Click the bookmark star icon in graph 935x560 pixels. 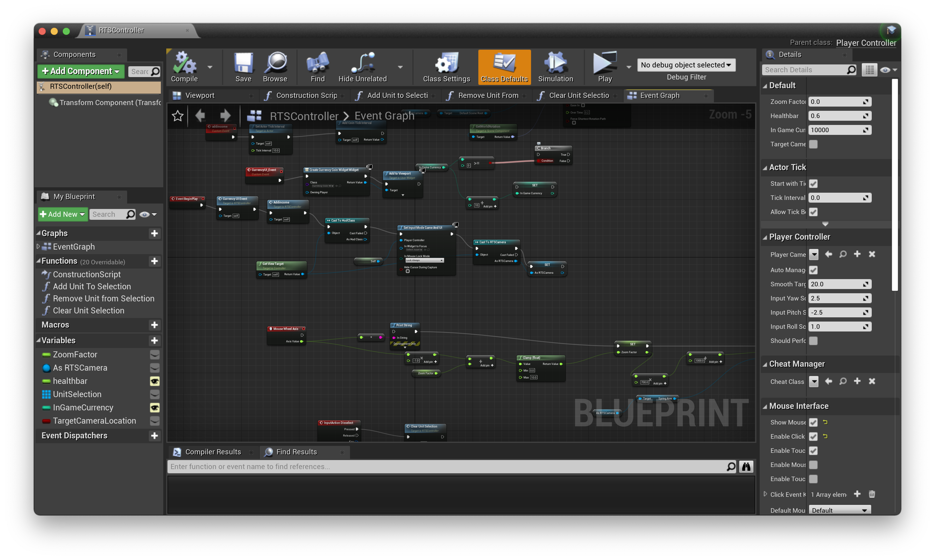(177, 116)
